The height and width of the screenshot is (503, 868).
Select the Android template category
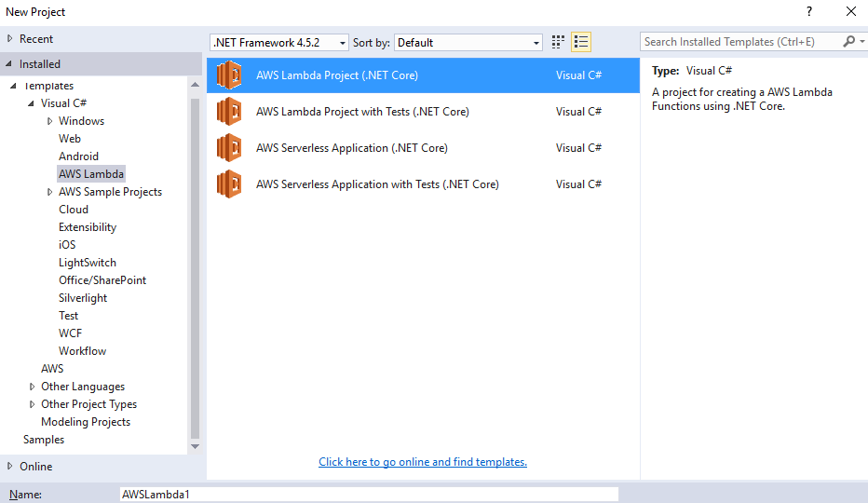click(78, 156)
